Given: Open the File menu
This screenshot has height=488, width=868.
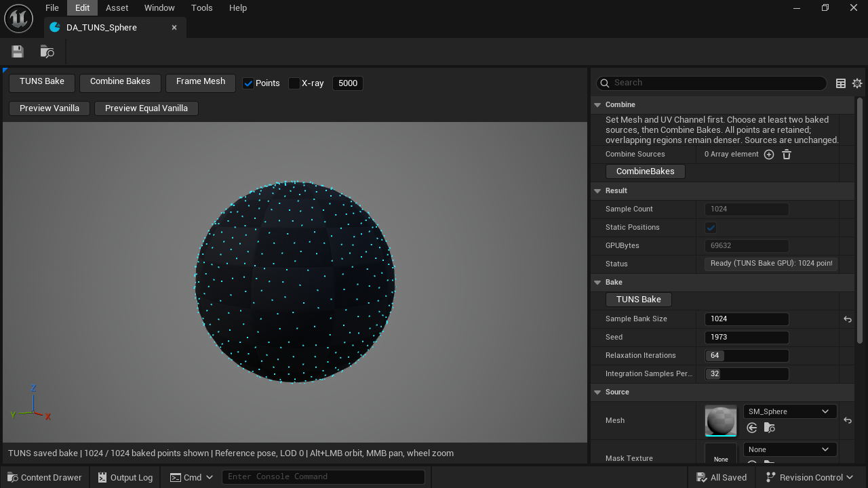Looking at the screenshot, I should point(52,8).
